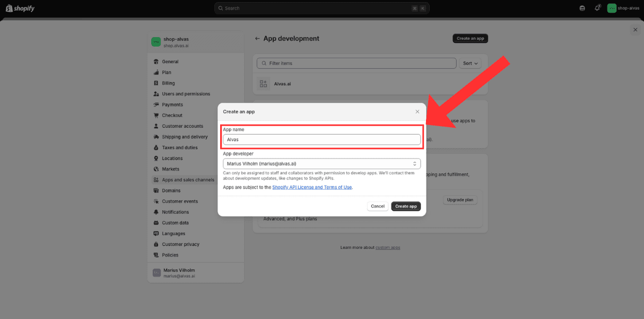Click the Notifications bell icon in sidebar
The width and height of the screenshot is (644, 319).
point(156,212)
